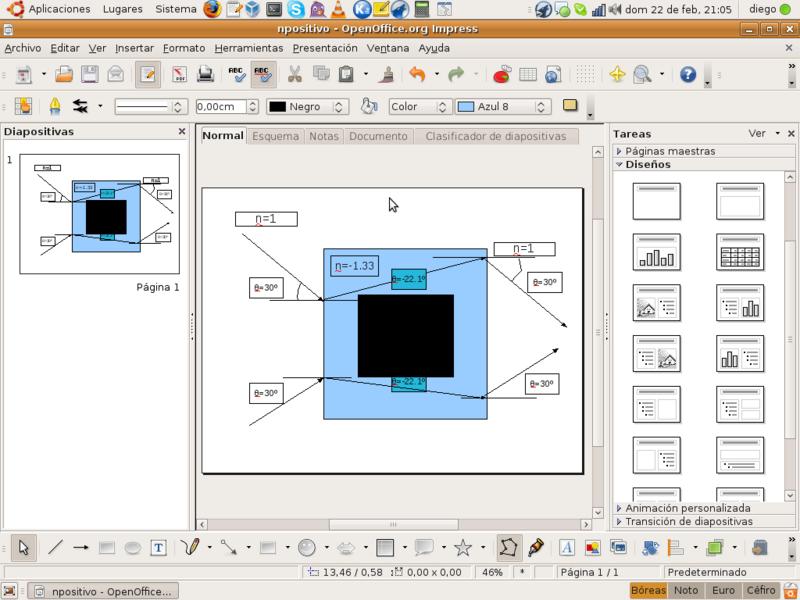Click the Export as PDF icon
The height and width of the screenshot is (600, 800).
180,74
